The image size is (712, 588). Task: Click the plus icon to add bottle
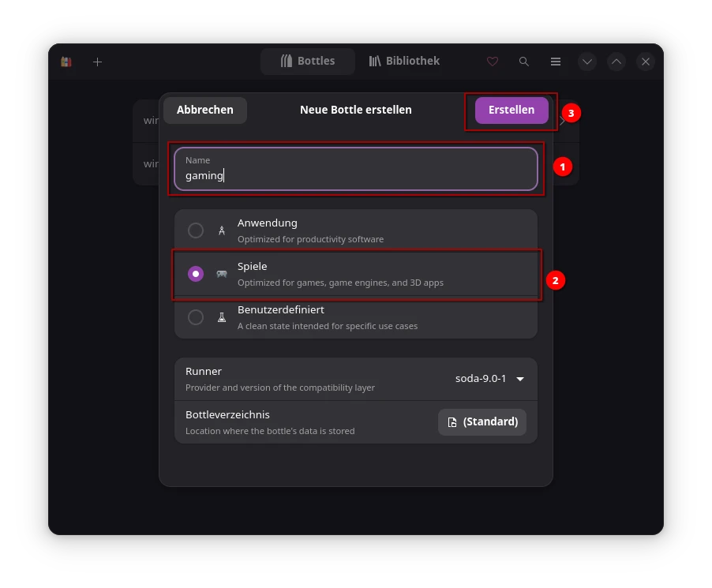click(98, 62)
